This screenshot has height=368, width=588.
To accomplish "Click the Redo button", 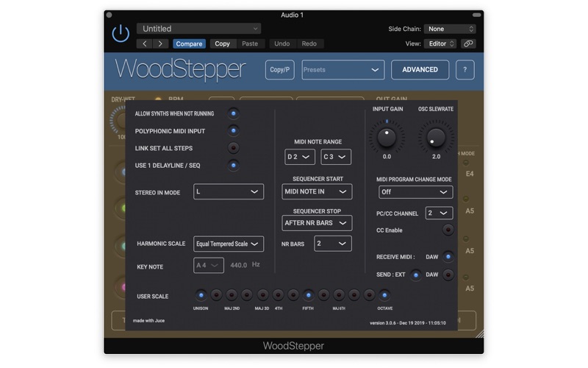I will pyautogui.click(x=309, y=43).
